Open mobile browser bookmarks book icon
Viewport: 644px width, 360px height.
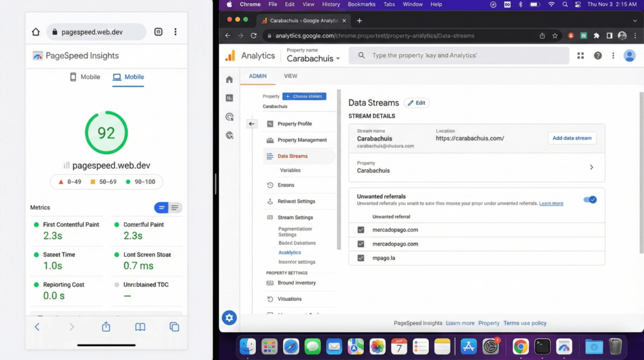(x=140, y=327)
